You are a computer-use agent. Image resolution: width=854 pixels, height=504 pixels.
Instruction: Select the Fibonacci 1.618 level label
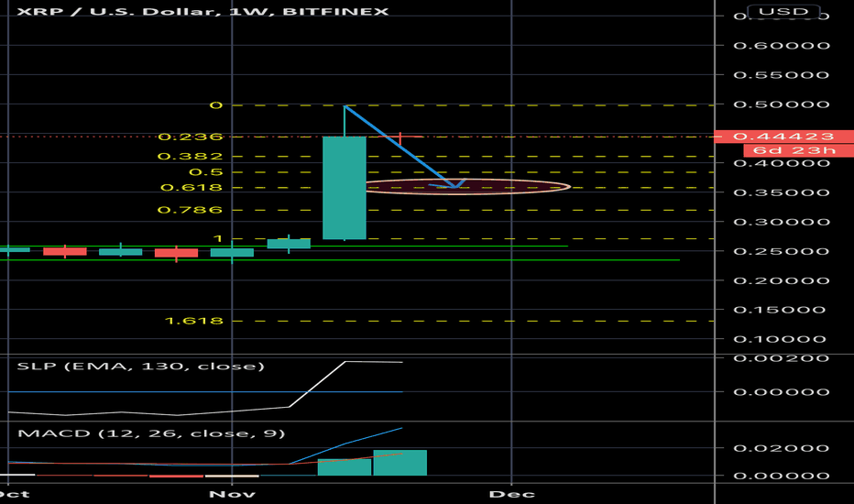(x=194, y=321)
